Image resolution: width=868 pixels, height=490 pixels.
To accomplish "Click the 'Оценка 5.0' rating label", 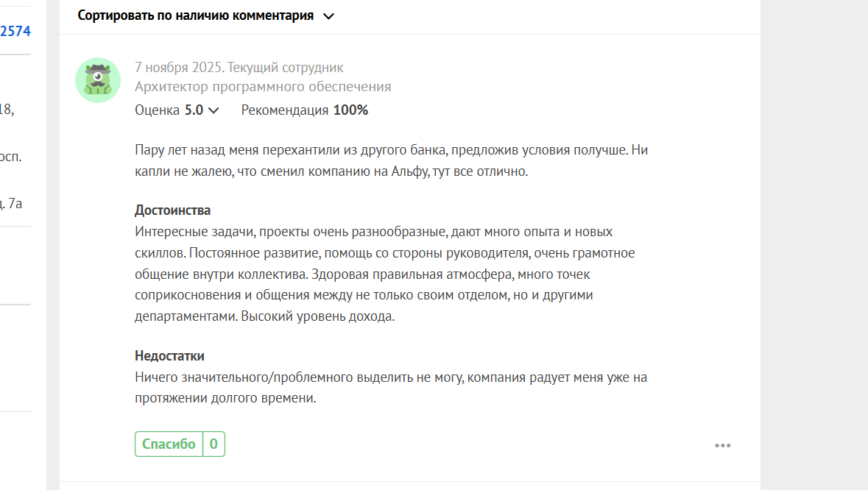I will pos(169,110).
